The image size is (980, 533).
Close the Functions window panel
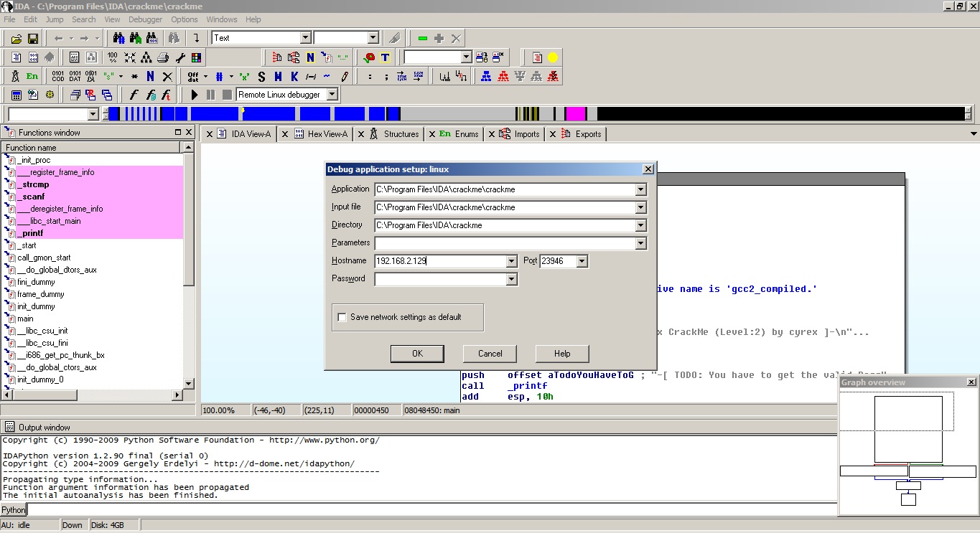(189, 132)
